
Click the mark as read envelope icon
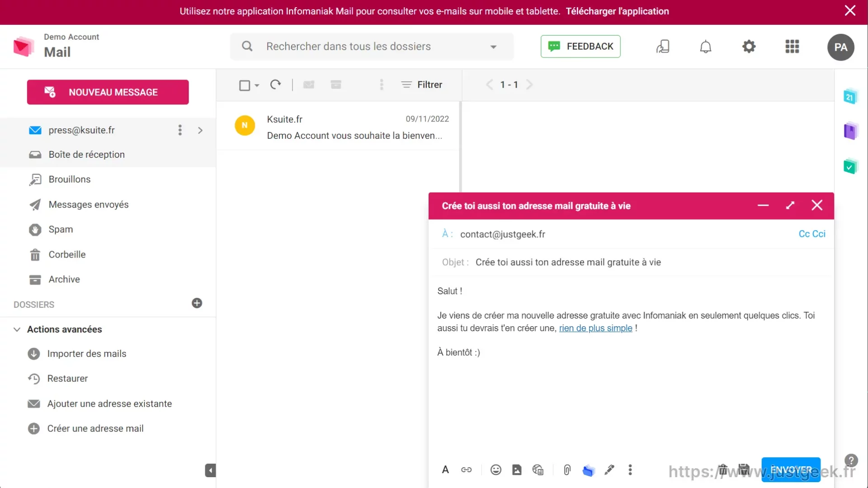point(309,84)
